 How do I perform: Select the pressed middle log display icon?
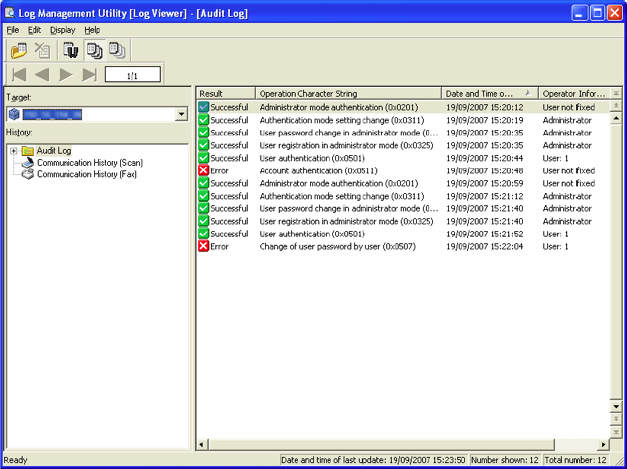click(95, 50)
